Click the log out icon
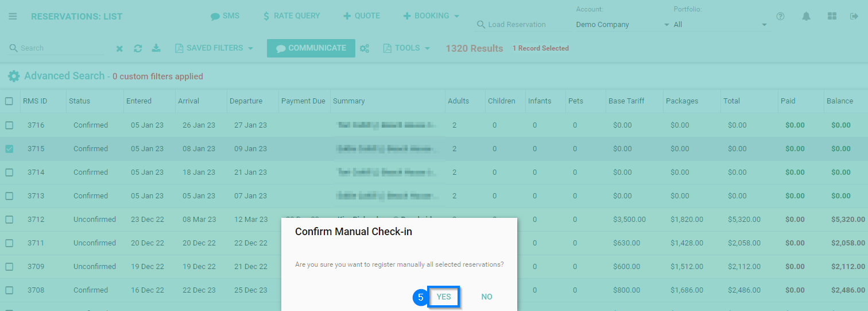This screenshot has height=311, width=868. pyautogui.click(x=854, y=16)
